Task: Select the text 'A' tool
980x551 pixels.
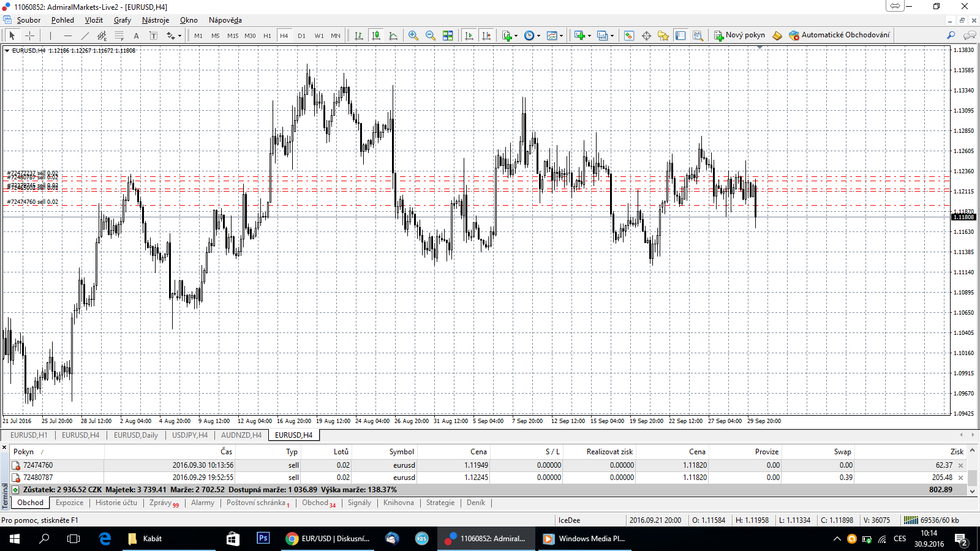Action: pos(137,36)
